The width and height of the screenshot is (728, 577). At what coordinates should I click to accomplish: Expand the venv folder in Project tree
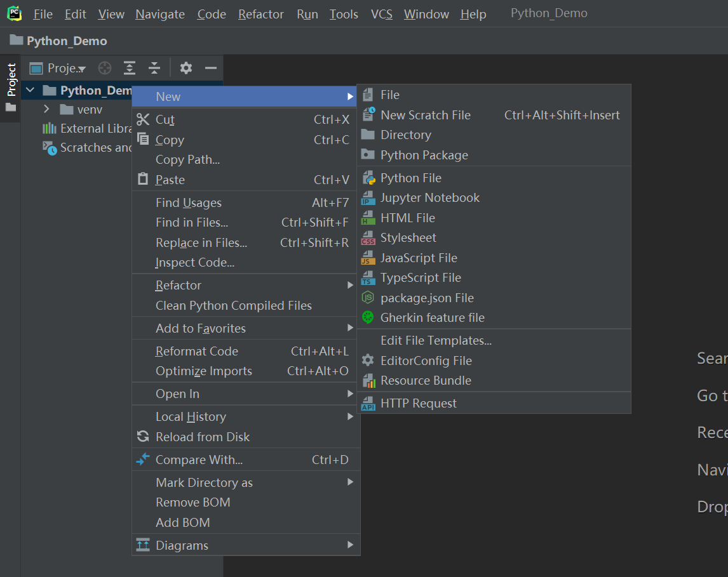point(46,109)
